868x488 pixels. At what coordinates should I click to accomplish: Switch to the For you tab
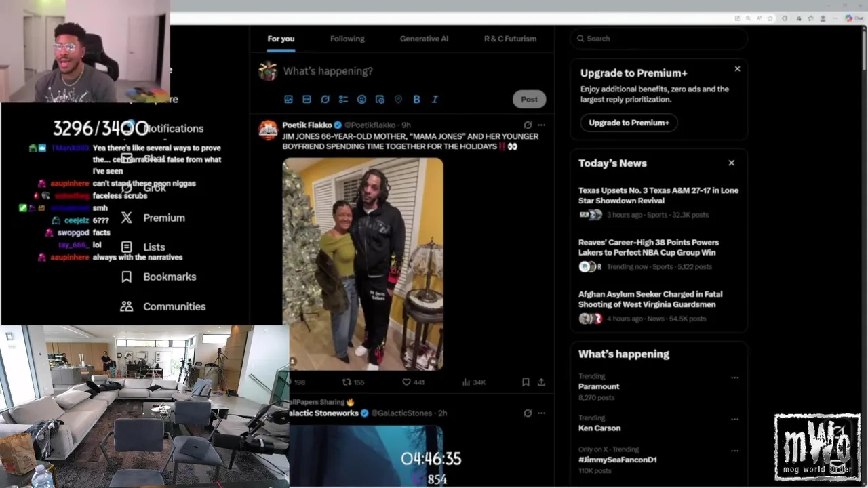(x=281, y=39)
